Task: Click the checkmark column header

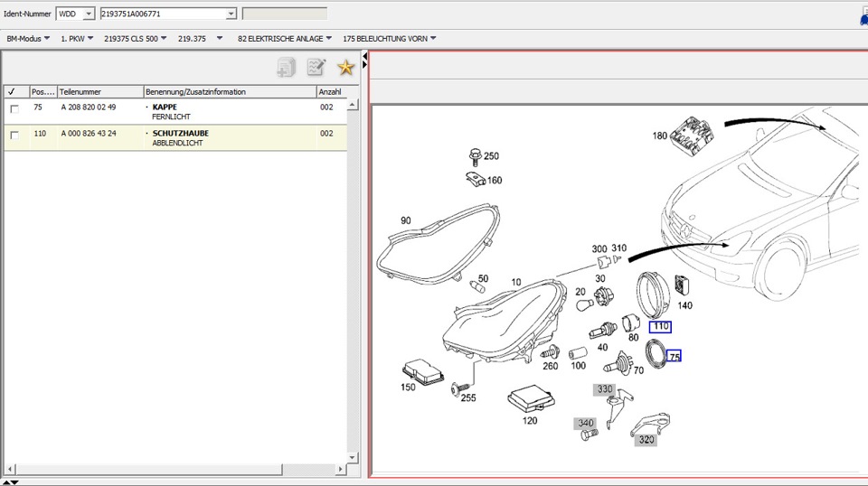Action: coord(12,92)
